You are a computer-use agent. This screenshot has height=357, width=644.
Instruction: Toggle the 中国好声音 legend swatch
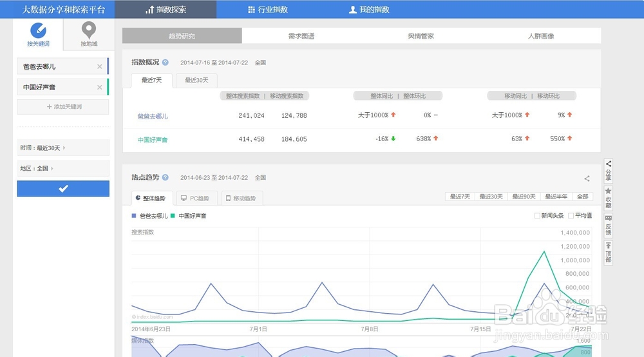[173, 216]
